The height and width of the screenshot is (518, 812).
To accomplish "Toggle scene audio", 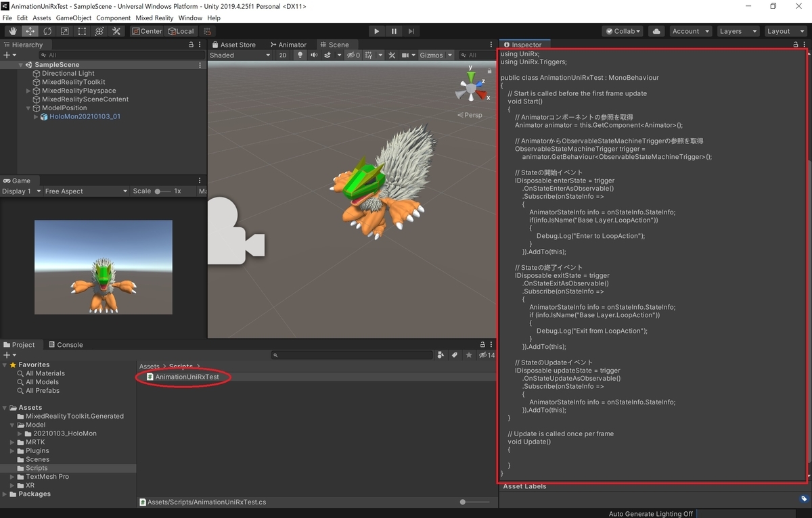I will tap(314, 55).
